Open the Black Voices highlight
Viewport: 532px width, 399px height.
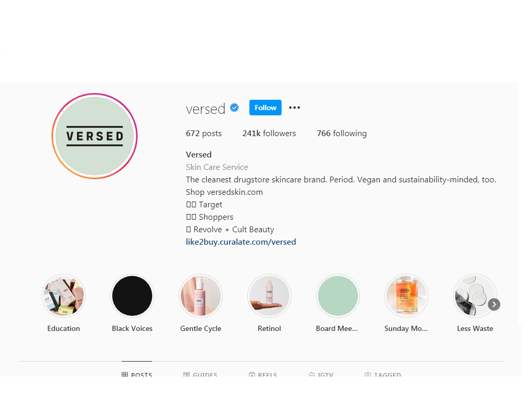pos(132,296)
